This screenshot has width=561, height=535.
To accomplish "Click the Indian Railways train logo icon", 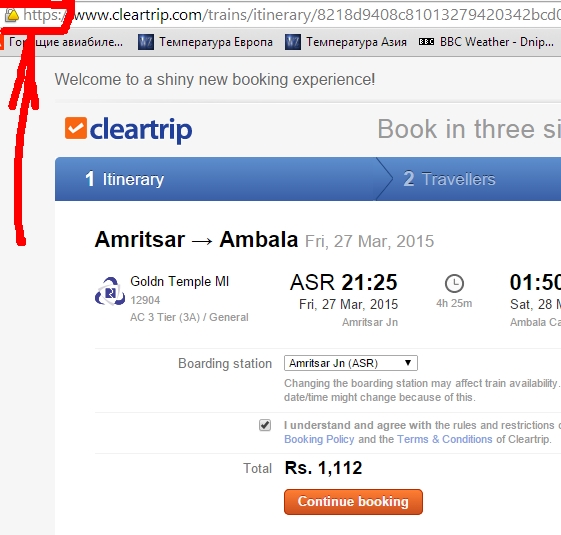I will [x=110, y=291].
